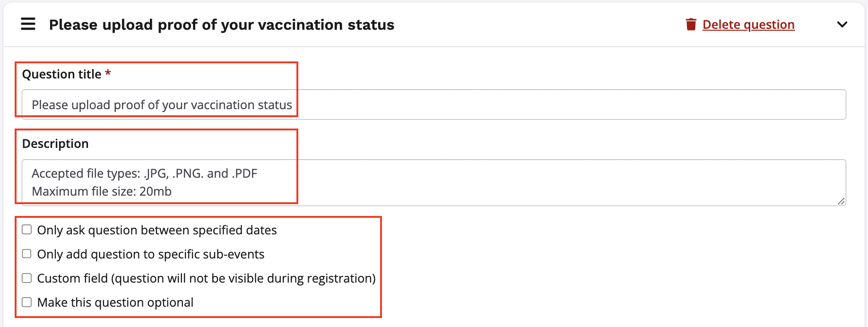Click the "Description" field label
The height and width of the screenshot is (327, 868).
click(55, 144)
